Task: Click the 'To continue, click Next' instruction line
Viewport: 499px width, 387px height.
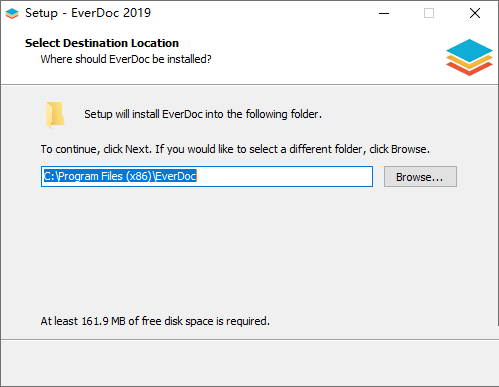Action: 235,149
